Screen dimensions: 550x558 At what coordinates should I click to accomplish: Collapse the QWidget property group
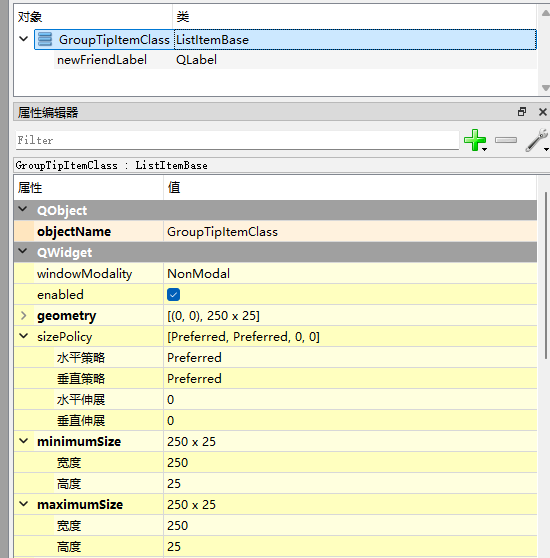coord(23,251)
